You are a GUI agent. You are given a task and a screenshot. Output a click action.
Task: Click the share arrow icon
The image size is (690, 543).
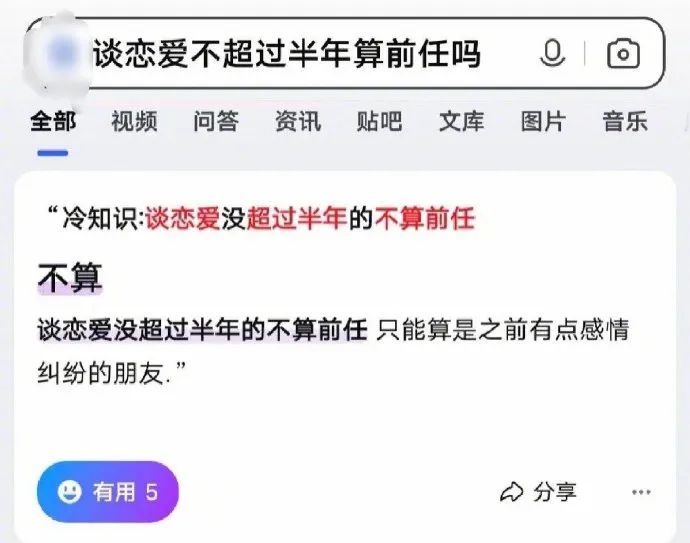click(512, 492)
